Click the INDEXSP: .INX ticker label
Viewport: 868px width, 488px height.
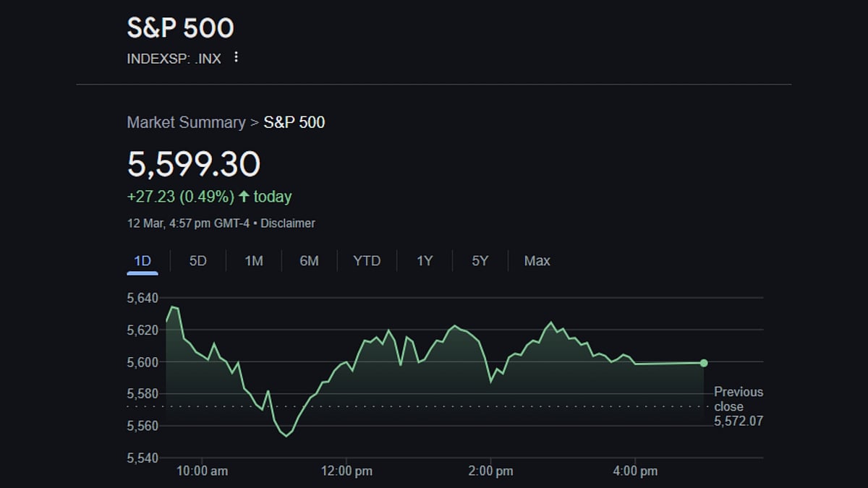coord(174,59)
